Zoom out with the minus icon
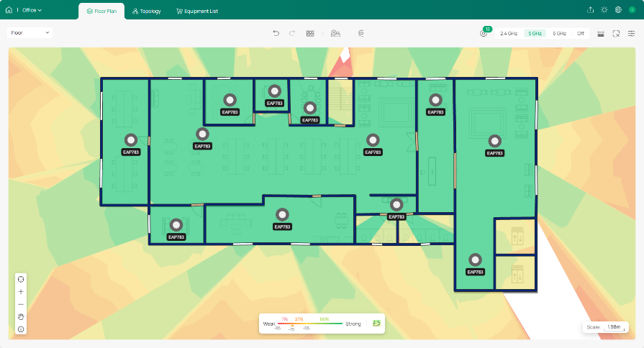 point(21,304)
